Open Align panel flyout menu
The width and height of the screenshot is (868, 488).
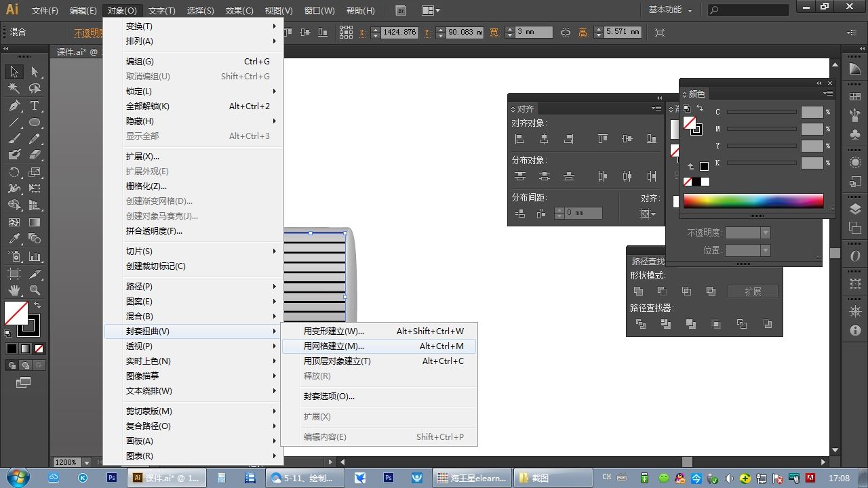pos(656,108)
